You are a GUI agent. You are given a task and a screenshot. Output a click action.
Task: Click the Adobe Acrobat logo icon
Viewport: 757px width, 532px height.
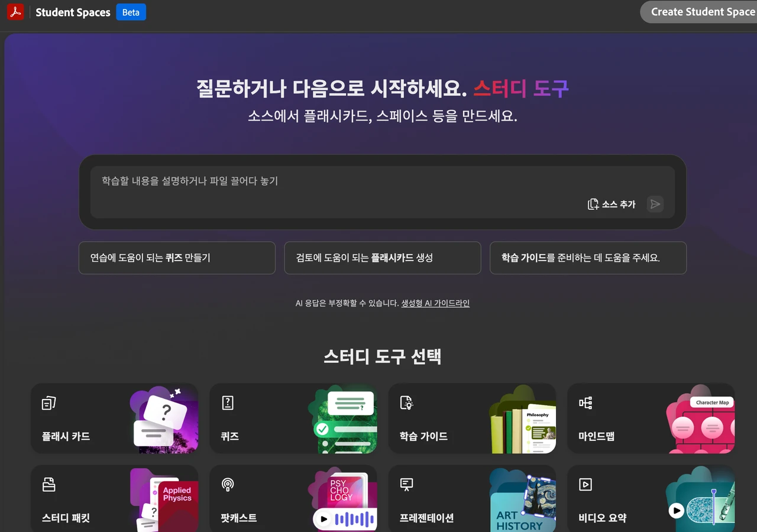pos(15,12)
